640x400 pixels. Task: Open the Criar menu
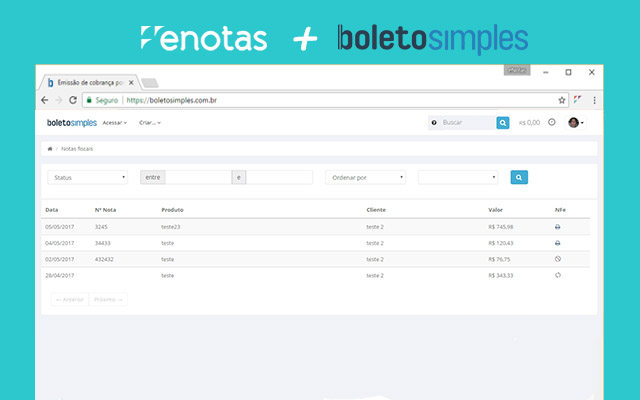tap(150, 122)
